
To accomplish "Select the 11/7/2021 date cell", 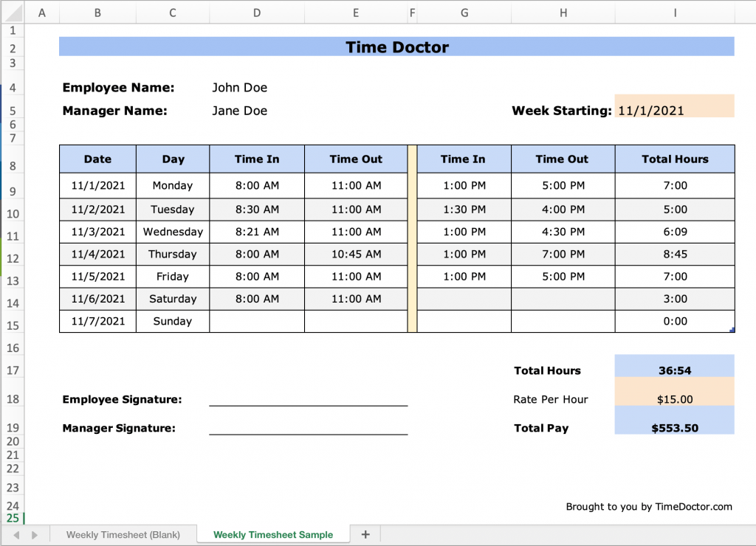I will click(x=98, y=321).
